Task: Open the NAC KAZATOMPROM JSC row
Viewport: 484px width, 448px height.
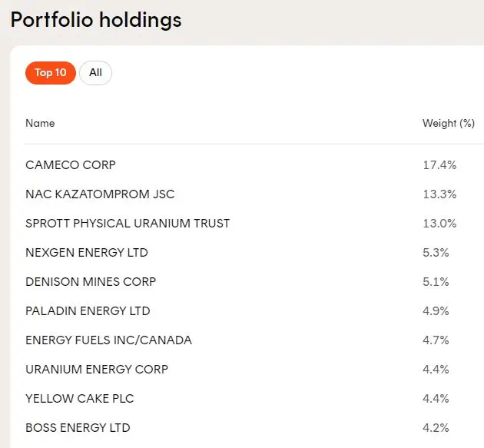Action: (100, 194)
